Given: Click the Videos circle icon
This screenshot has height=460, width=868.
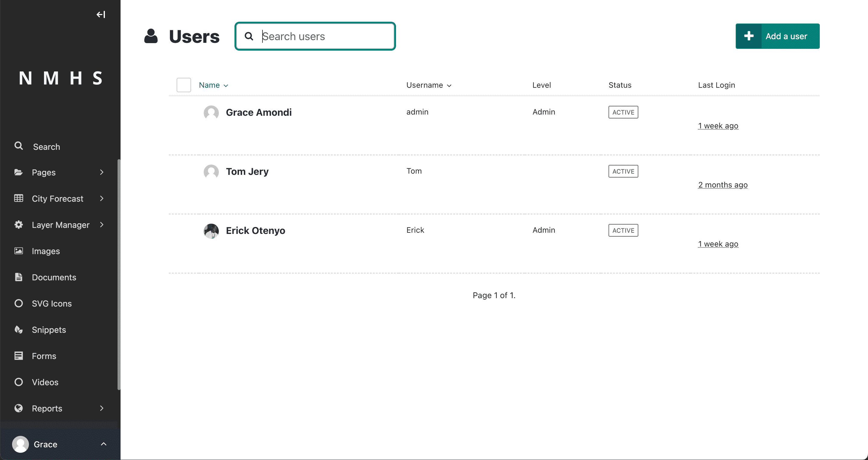Looking at the screenshot, I should click(x=18, y=382).
